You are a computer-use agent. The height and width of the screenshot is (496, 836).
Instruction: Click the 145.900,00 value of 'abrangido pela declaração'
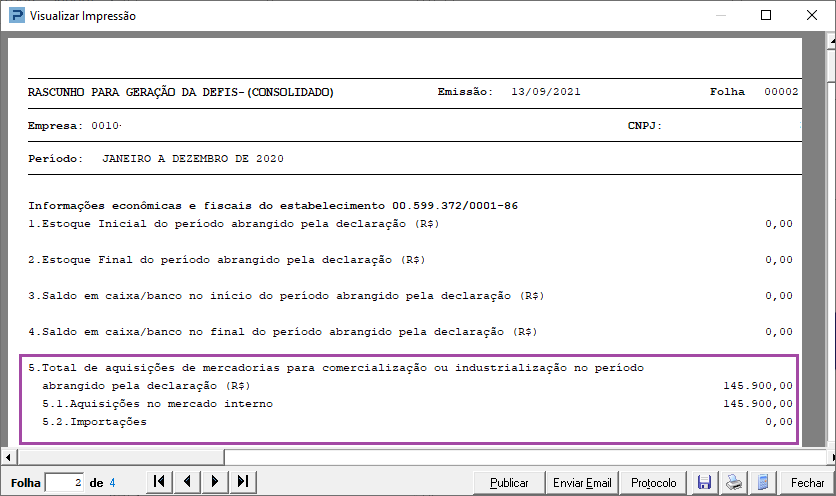[x=758, y=386]
